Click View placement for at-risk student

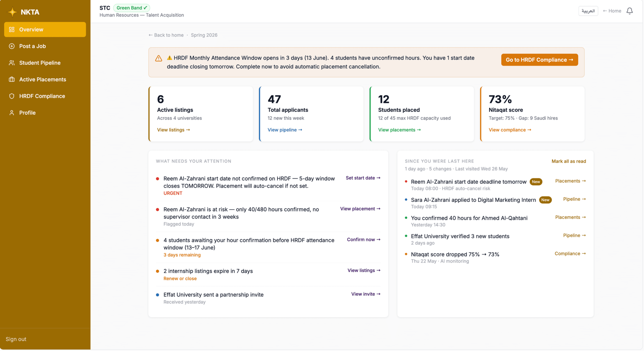(360, 209)
